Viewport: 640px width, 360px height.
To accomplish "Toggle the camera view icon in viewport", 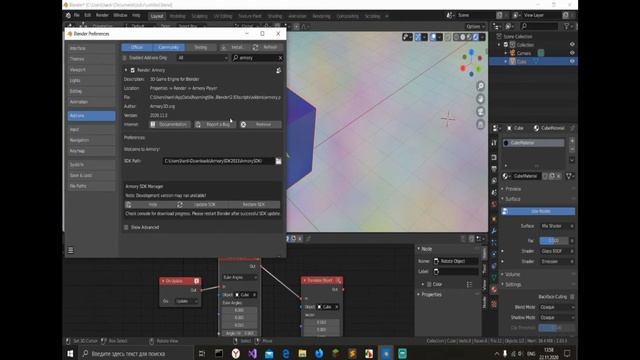I will (x=480, y=111).
